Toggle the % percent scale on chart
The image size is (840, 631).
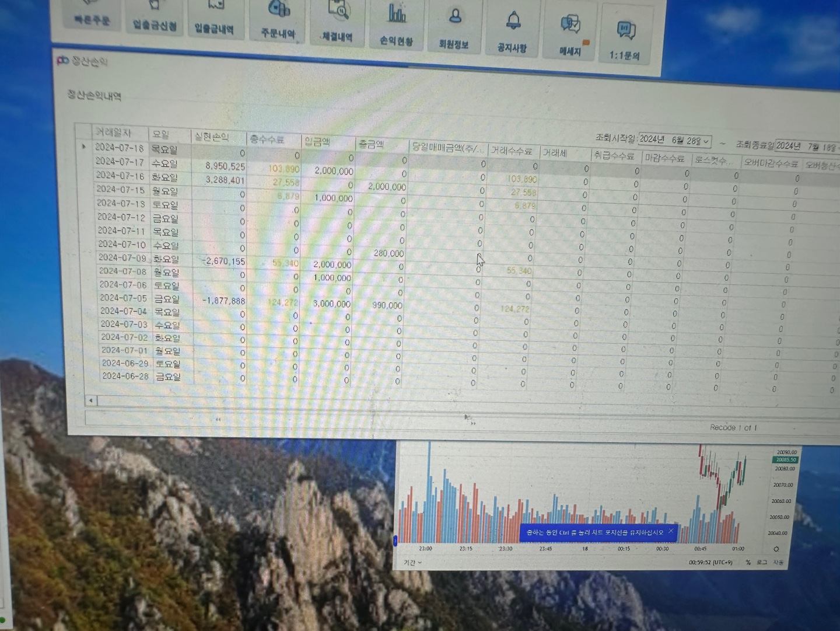[748, 563]
